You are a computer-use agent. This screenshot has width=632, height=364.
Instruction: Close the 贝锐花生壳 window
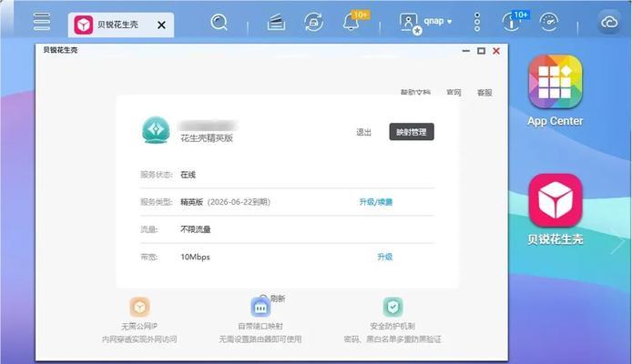[x=496, y=51]
